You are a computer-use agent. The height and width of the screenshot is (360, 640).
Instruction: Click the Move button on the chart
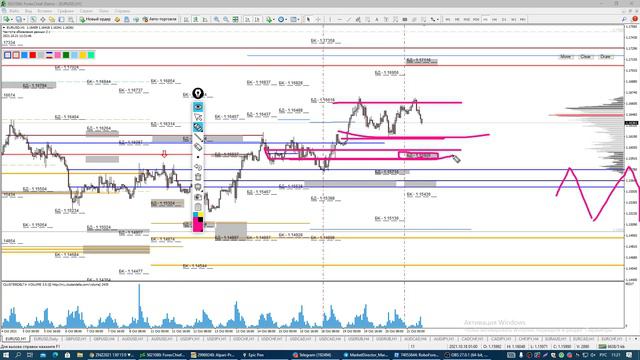click(566, 57)
